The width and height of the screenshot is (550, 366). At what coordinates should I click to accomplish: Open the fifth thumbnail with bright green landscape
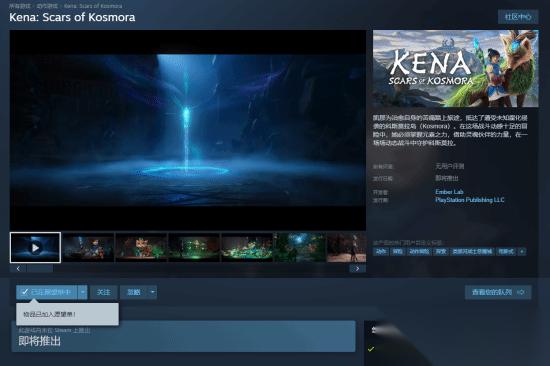(x=247, y=247)
